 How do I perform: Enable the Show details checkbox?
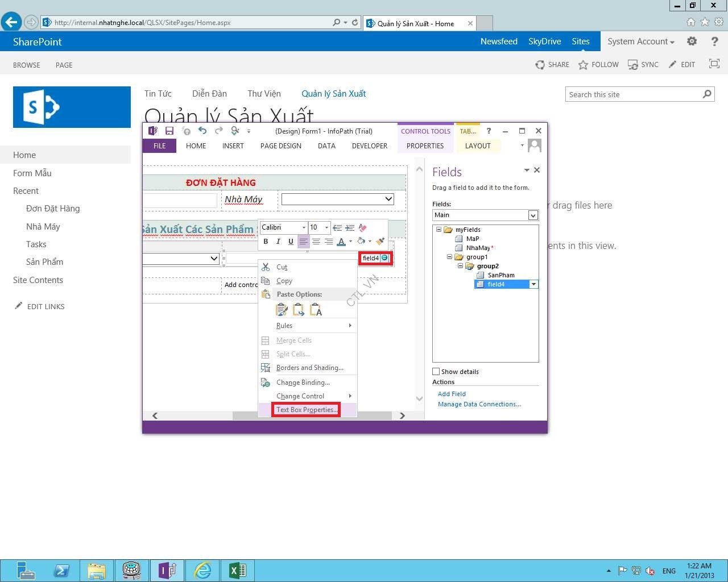436,372
